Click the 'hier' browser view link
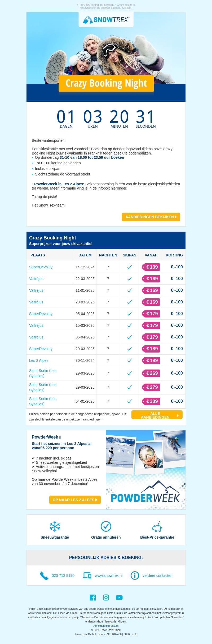Image resolution: width=212 pixels, height=644 pixels. (x=129, y=8)
